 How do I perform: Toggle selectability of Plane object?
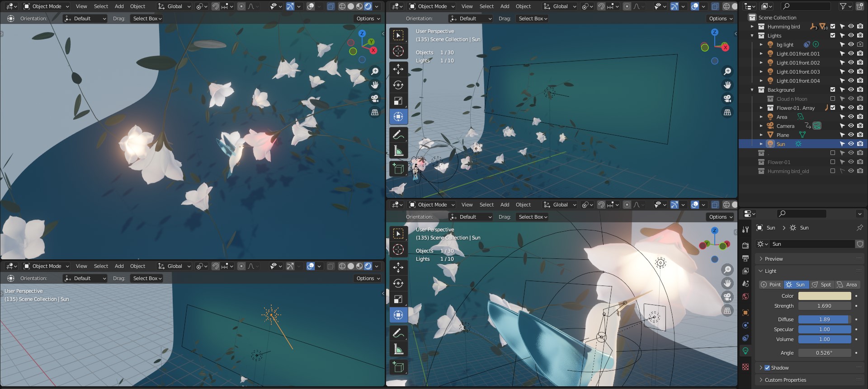842,135
